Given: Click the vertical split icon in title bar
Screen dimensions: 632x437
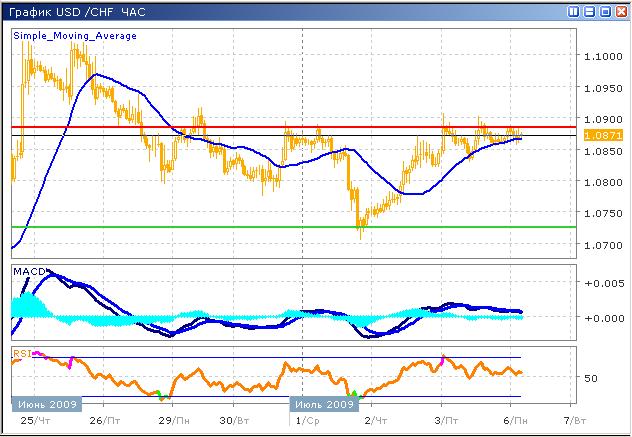Looking at the screenshot, I should pos(574,11).
